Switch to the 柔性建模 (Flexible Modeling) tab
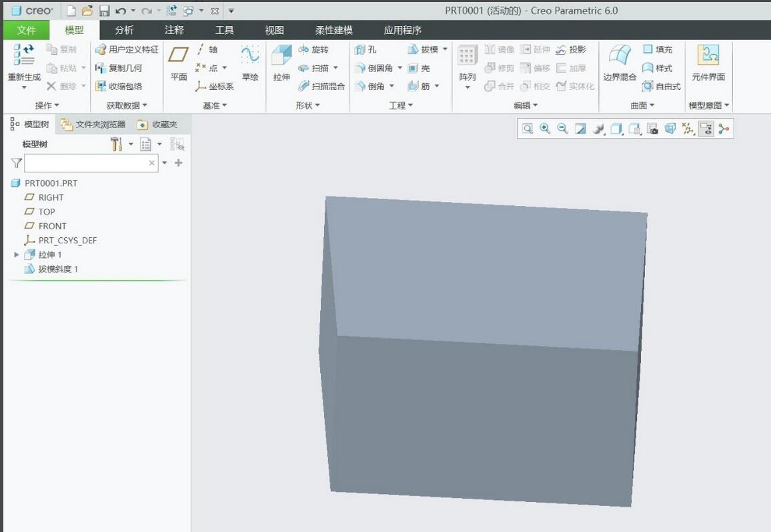This screenshot has width=771, height=532. click(334, 30)
